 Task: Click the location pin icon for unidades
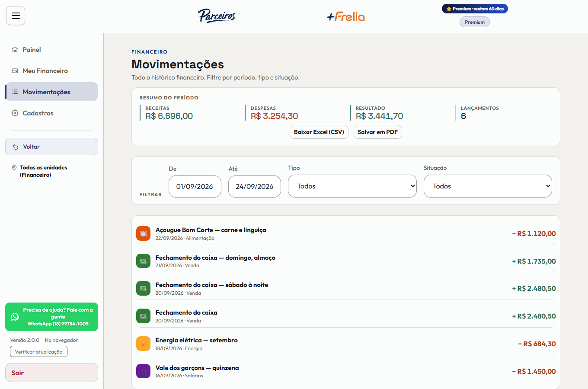(14, 168)
